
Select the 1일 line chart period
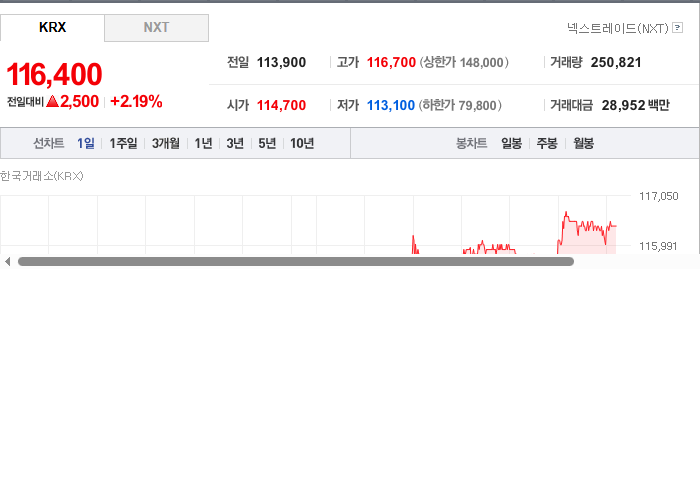pos(85,143)
